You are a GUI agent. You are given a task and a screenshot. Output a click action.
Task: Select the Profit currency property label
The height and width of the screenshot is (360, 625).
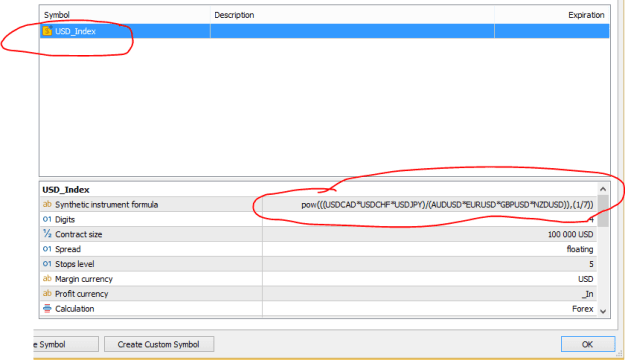tap(82, 294)
